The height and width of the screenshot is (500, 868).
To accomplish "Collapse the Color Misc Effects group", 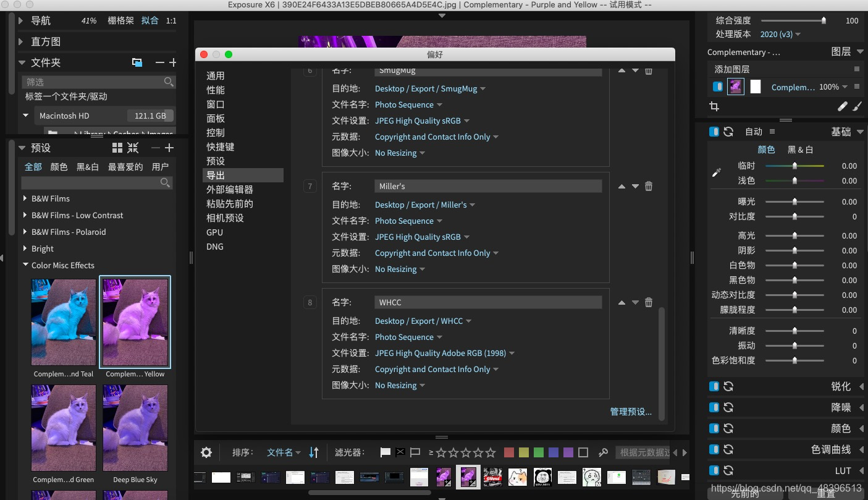I will 25,265.
